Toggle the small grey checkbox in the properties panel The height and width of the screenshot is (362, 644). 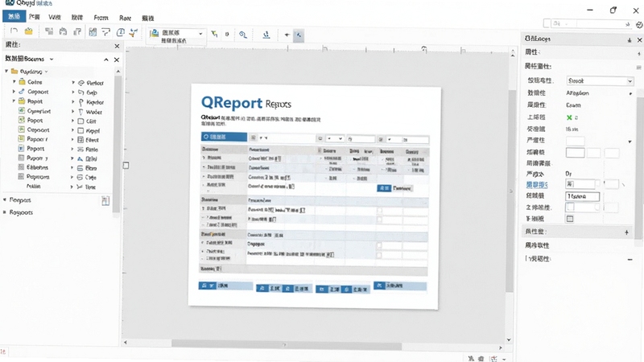tap(570, 219)
